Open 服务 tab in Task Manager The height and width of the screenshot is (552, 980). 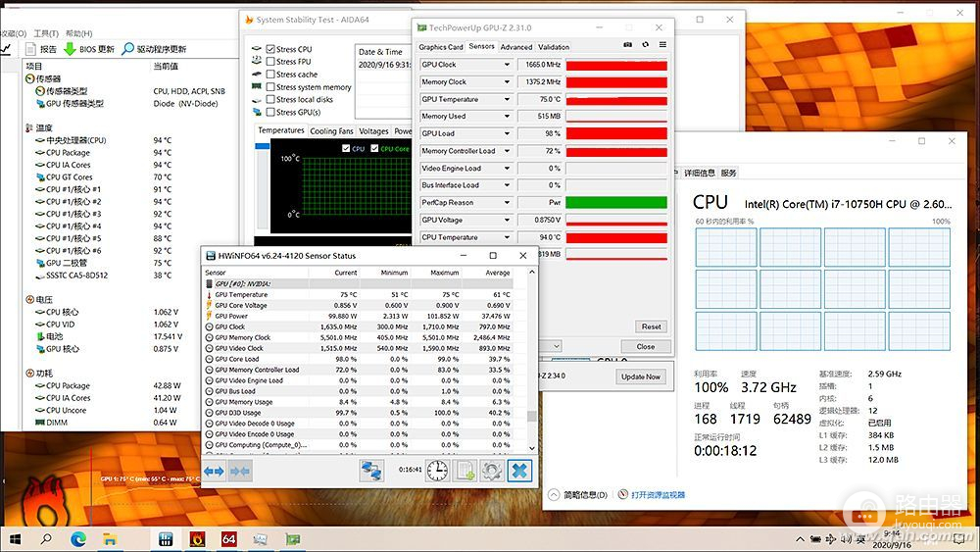729,174
